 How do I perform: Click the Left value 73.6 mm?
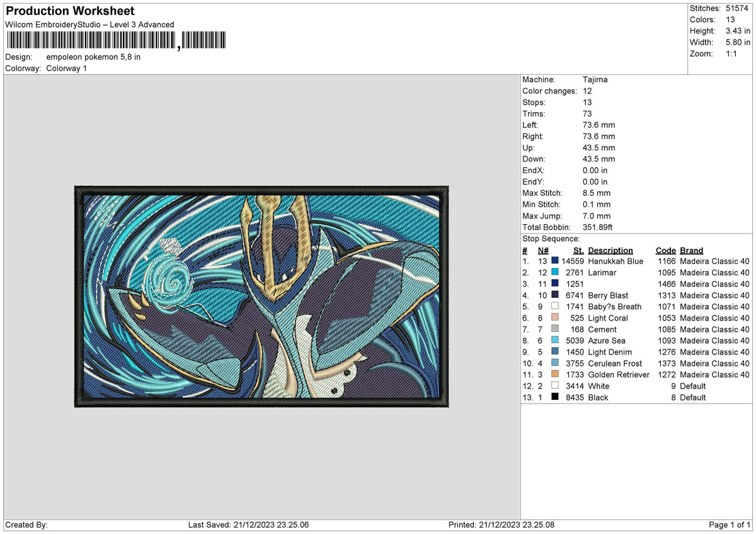pyautogui.click(x=599, y=125)
